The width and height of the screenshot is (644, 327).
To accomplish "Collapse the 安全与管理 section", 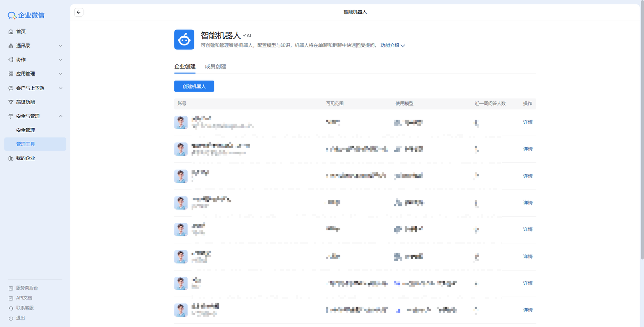I will click(x=60, y=116).
